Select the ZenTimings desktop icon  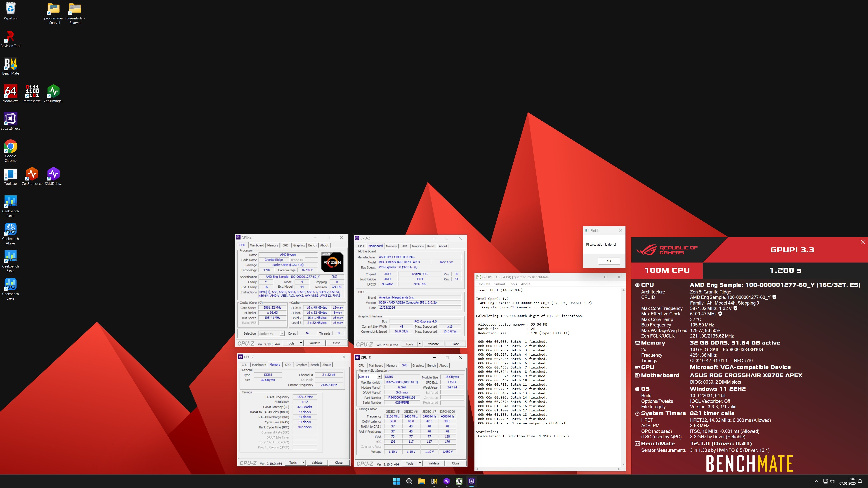(x=53, y=94)
